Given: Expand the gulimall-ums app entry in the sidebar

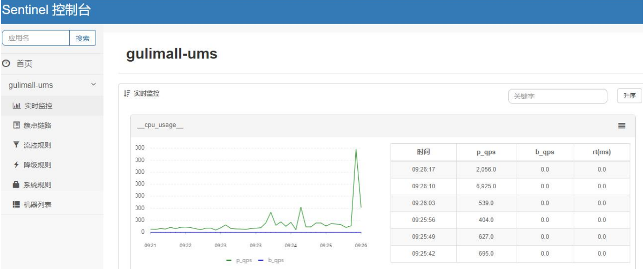Looking at the screenshot, I should [x=31, y=85].
